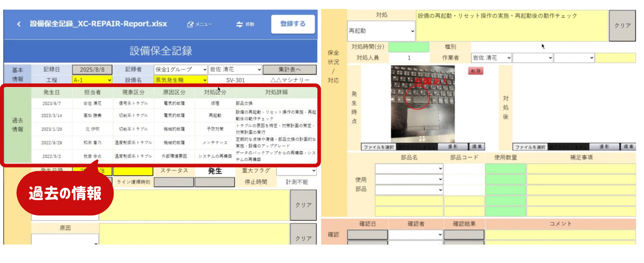Screen dimensions: 644x263
Task: Click the 移動 swap arrows icon
Action: coord(239,24)
